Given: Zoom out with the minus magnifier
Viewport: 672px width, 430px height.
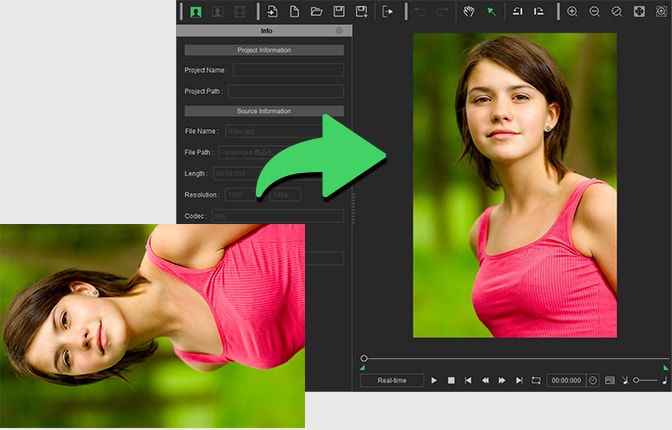Looking at the screenshot, I should click(x=594, y=12).
